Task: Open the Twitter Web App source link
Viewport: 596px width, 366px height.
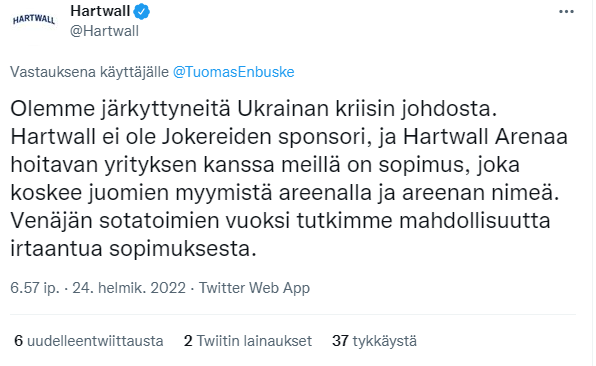Action: (x=254, y=288)
